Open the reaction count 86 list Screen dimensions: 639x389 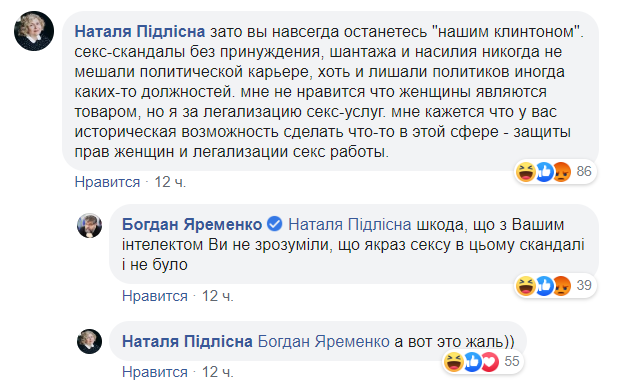584,171
